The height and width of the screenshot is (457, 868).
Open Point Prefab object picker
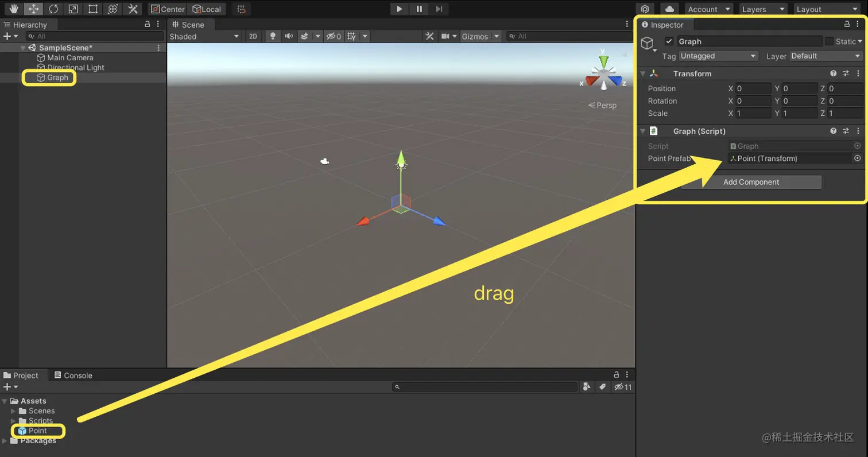(858, 158)
